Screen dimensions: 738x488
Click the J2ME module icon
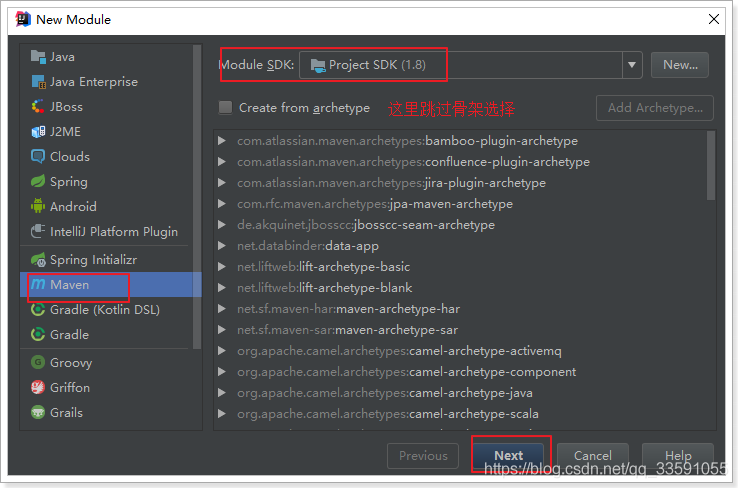point(38,131)
